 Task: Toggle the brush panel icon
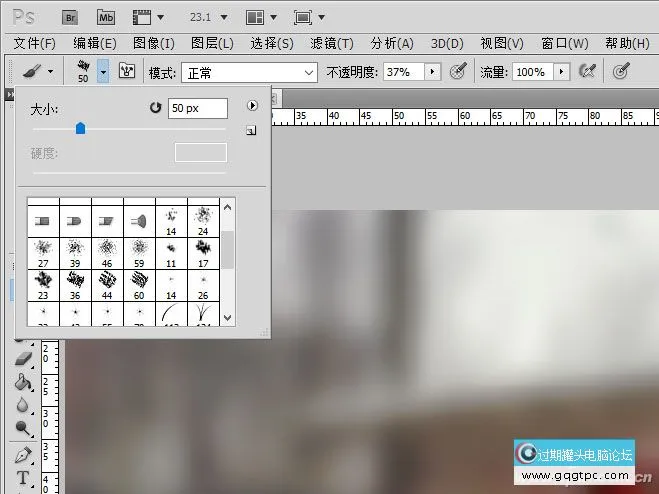(x=127, y=71)
